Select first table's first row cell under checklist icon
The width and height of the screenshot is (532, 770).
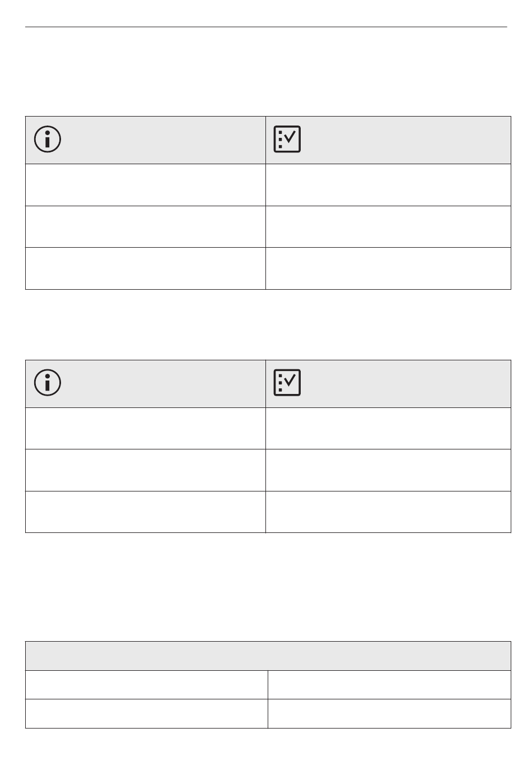[x=388, y=185]
